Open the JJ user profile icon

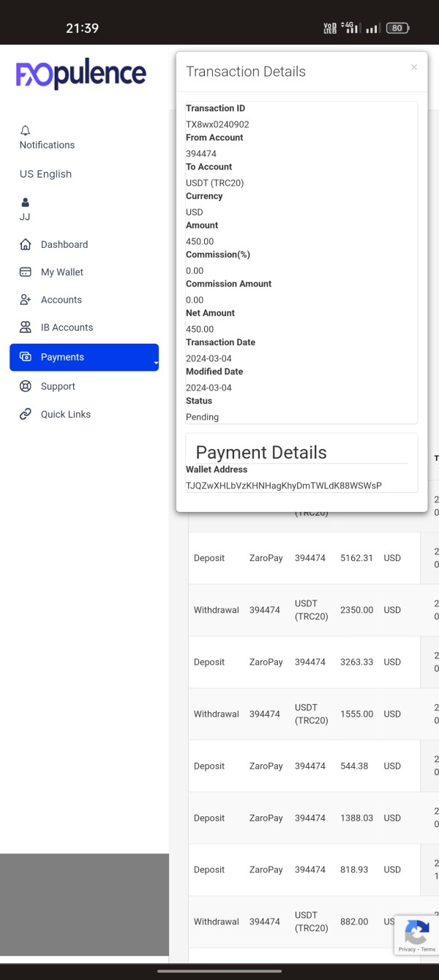[x=26, y=202]
